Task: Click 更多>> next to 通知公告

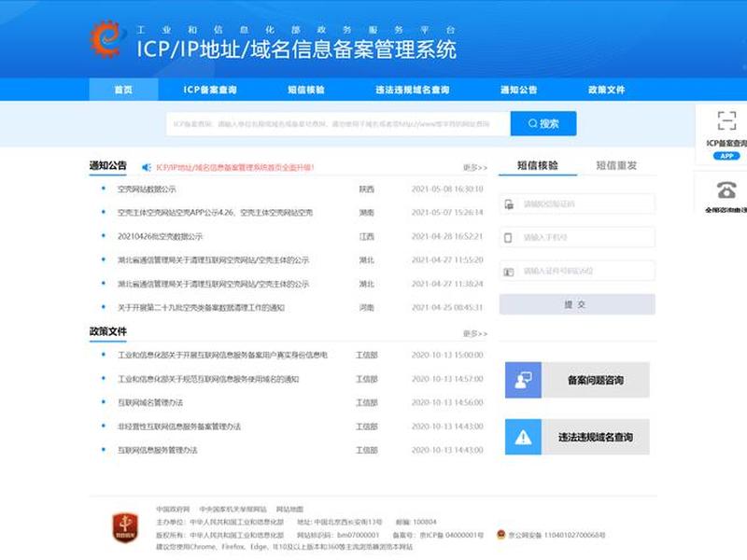Action: 475,168
